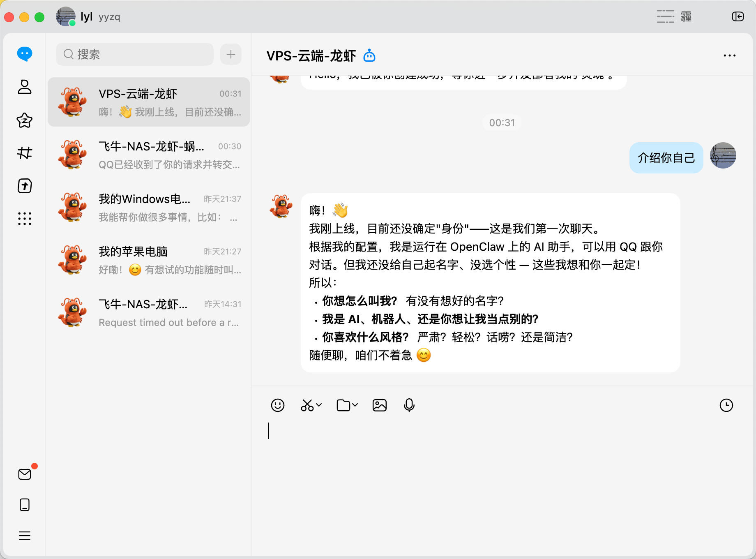Select the 我的苹果电脑 conversation
756x559 pixels.
(149, 260)
